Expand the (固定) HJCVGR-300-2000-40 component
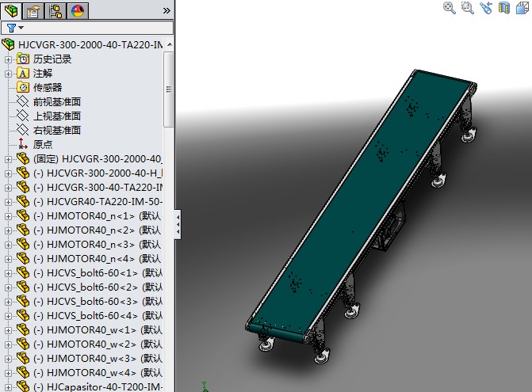The height and width of the screenshot is (392, 532). tap(8, 159)
